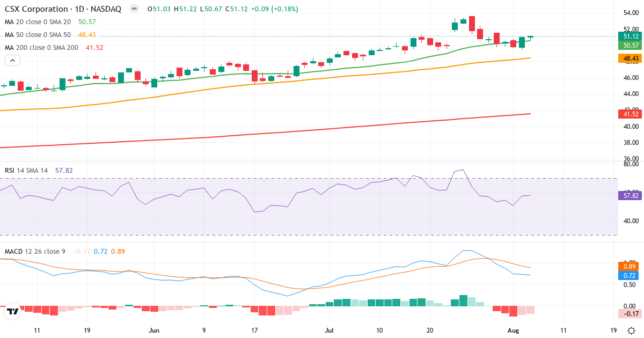Click the 38.00 price scale label

click(x=631, y=143)
